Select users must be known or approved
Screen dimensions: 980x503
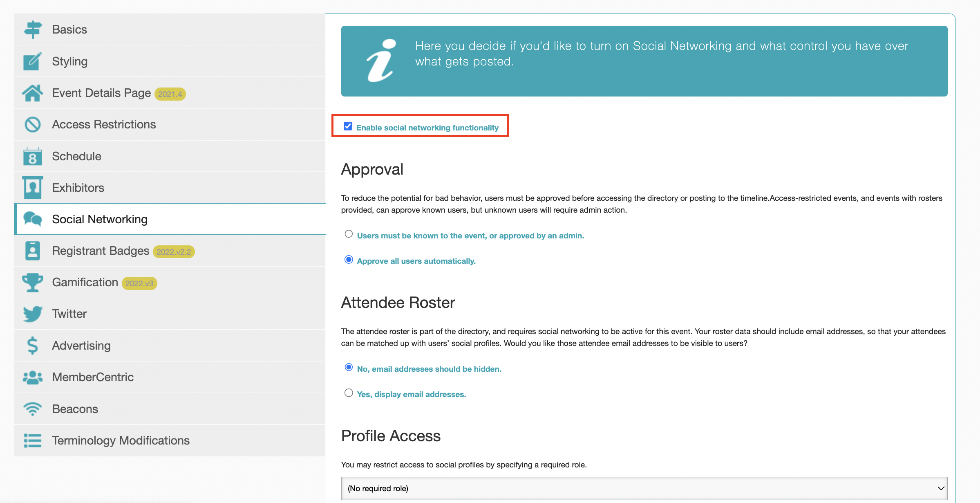coord(349,234)
